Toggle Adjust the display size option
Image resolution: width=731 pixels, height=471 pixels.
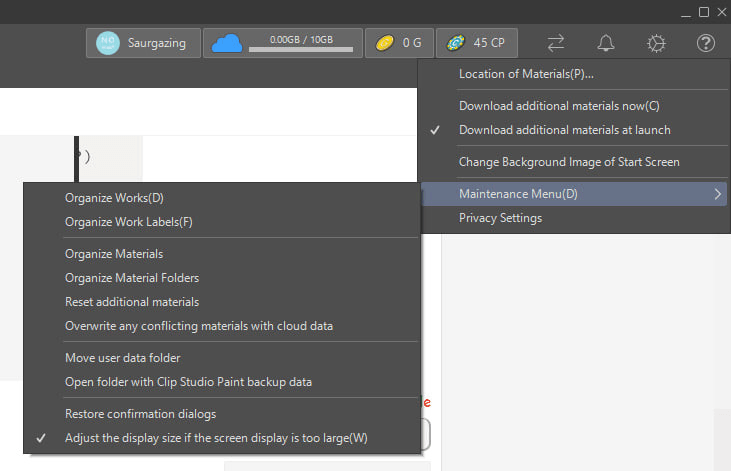coord(222,438)
